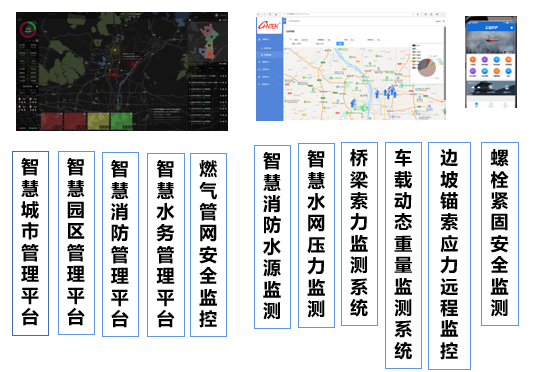The image size is (549, 372).
Task: Select the 螺栓紧固安全监测 box
Action: tap(500, 234)
